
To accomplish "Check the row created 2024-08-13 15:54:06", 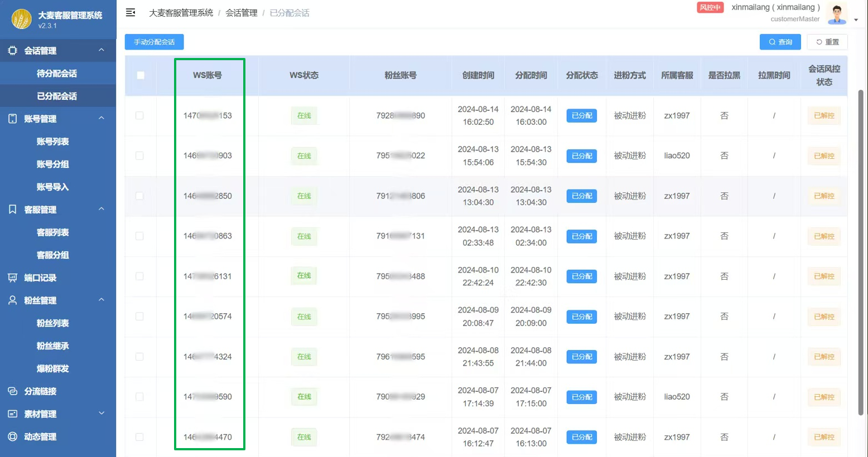I will (x=139, y=155).
